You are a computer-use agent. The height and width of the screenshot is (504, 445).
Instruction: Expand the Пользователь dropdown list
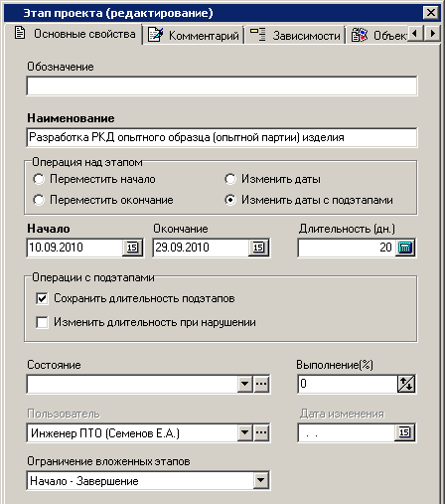[245, 432]
